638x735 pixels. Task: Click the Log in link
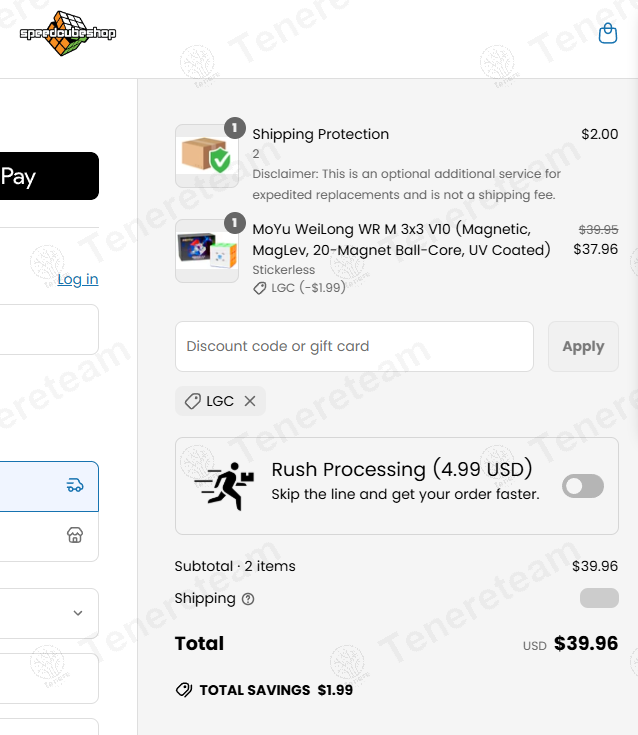pos(78,279)
